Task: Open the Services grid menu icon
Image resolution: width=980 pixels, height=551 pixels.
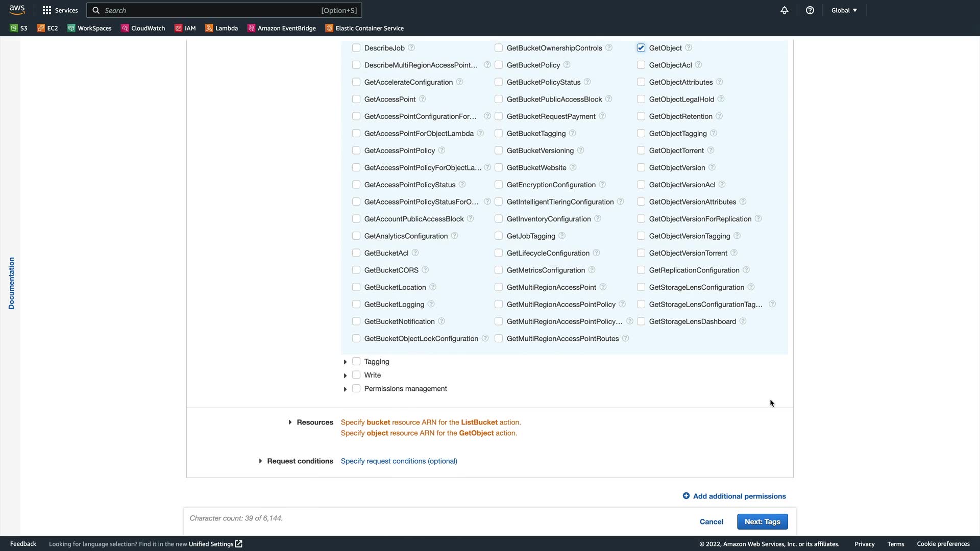Action: click(47, 10)
